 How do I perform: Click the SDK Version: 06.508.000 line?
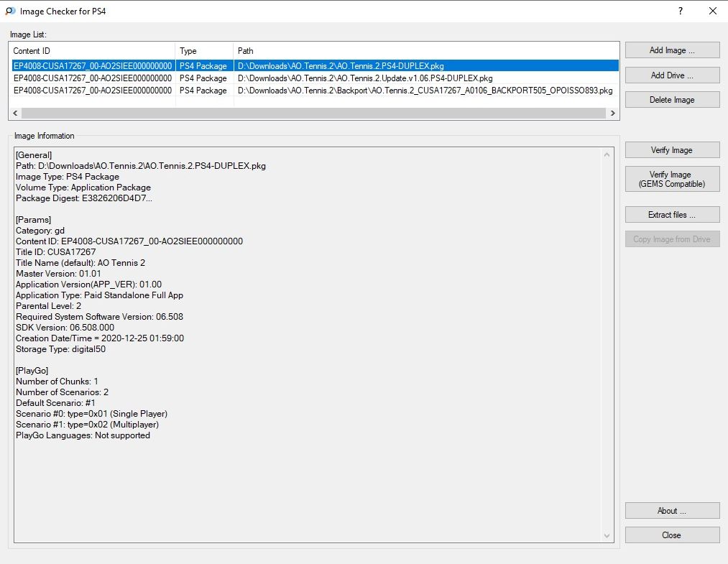pyautogui.click(x=65, y=327)
